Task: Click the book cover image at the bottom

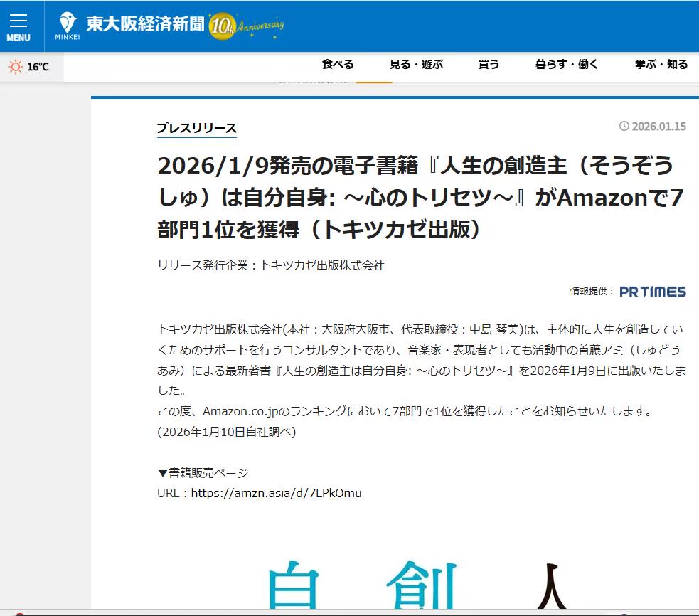Action: click(x=417, y=584)
